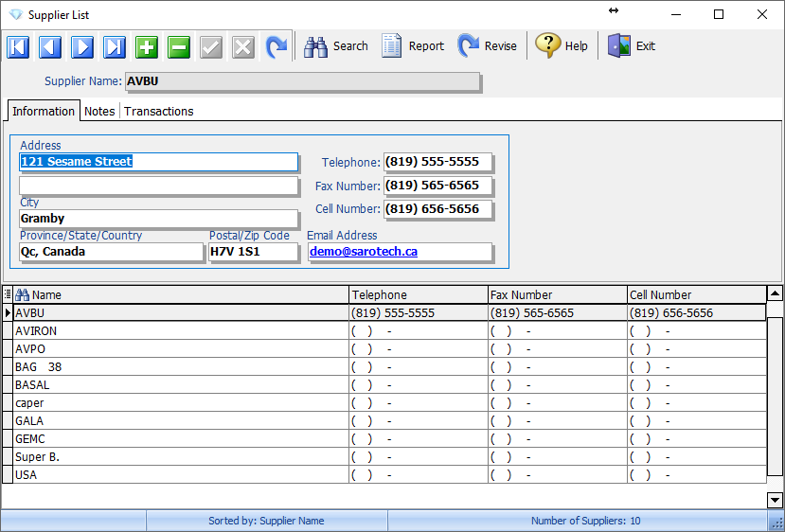Click the demo@sarotech.ca email link
The width and height of the screenshot is (785, 532).
tap(364, 252)
